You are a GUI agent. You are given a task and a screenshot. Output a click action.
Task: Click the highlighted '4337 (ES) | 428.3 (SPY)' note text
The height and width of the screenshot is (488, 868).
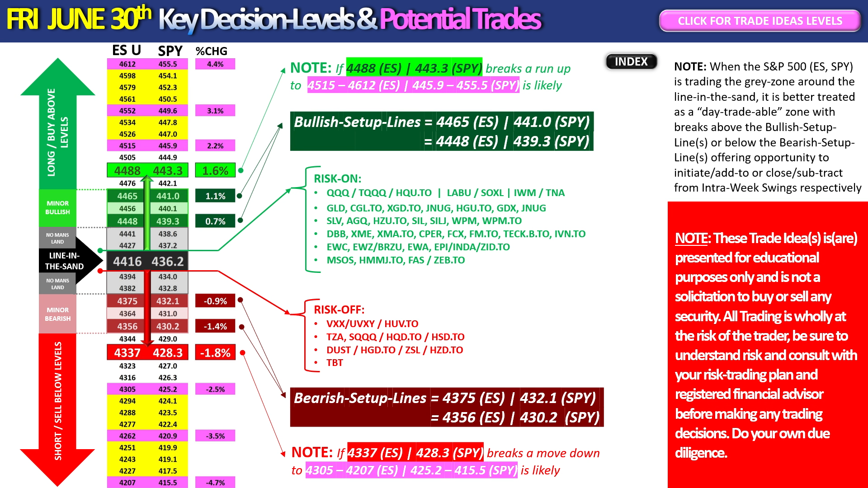click(415, 453)
